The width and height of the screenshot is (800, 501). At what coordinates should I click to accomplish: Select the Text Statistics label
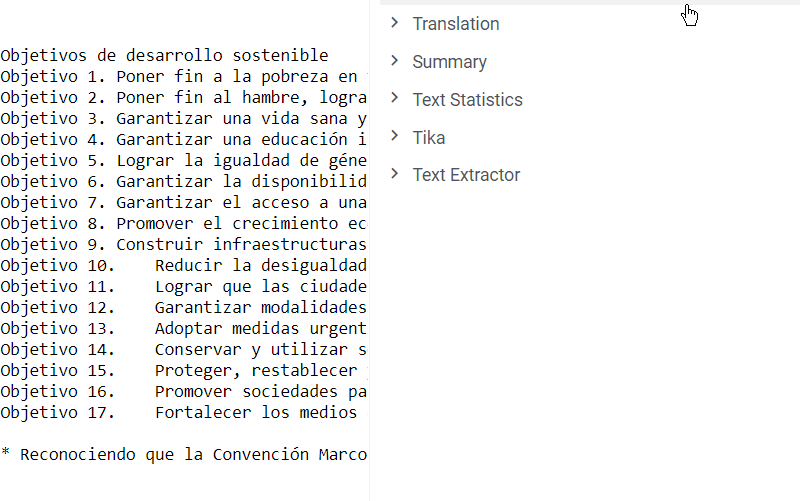[x=467, y=100]
